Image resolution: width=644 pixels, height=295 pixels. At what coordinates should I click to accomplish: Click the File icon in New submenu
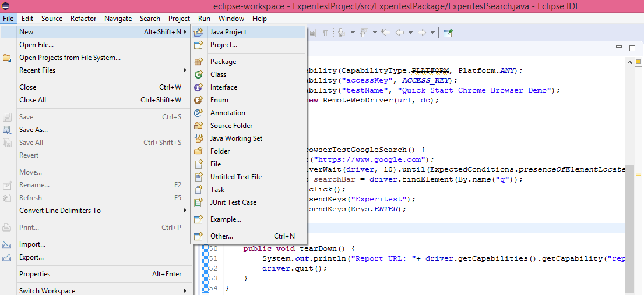[x=198, y=164]
